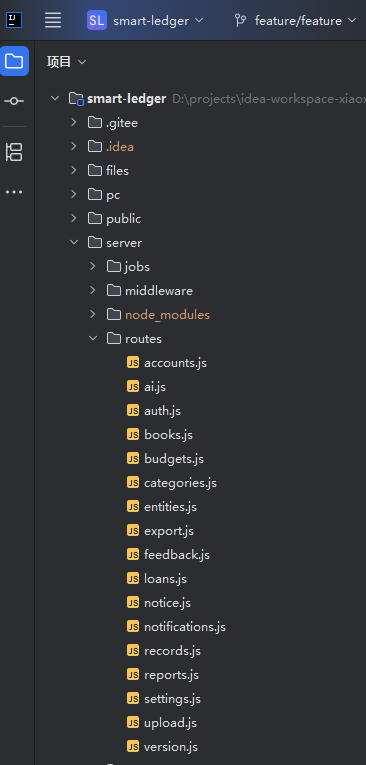Collapse the server folder chevron
The image size is (366, 765).
(74, 242)
